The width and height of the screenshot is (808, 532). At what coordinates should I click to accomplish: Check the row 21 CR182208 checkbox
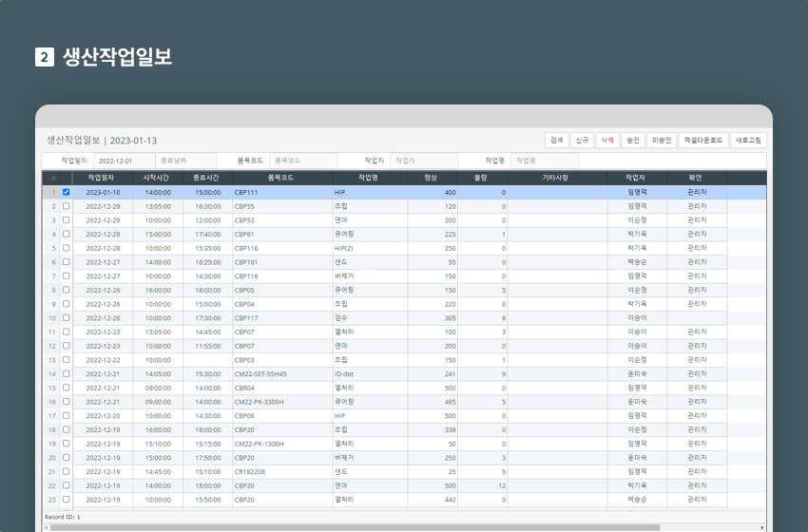coord(66,471)
